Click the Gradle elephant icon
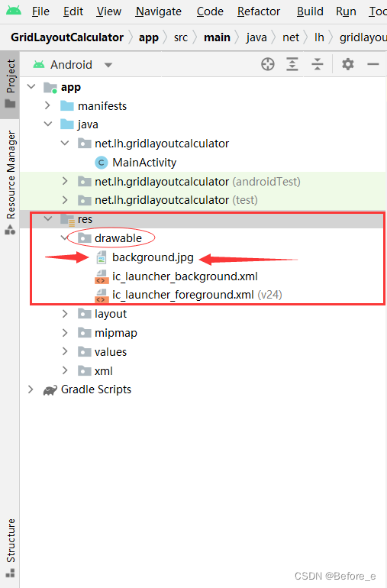Image resolution: width=387 pixels, height=588 pixels. 50,390
